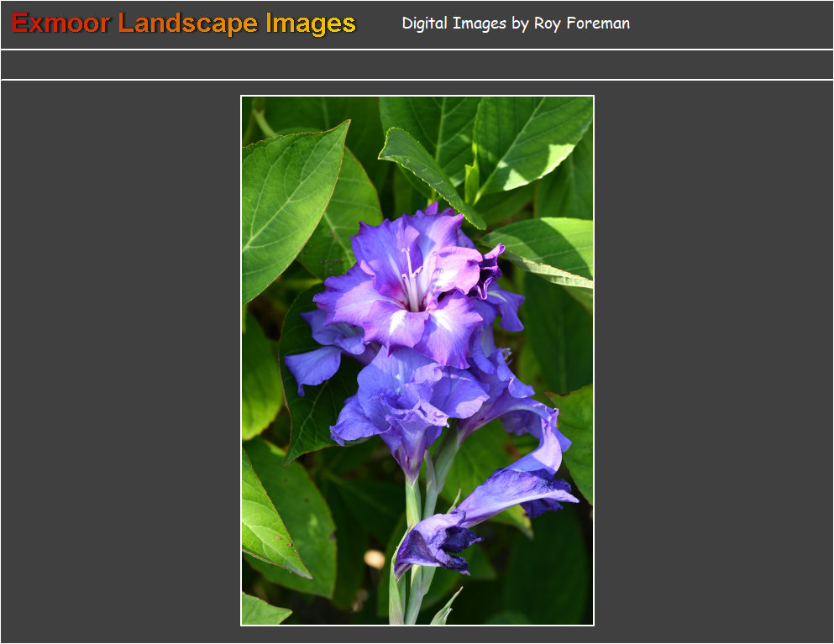Image resolution: width=834 pixels, height=644 pixels.
Task: Select the gladiolus flower photograph
Action: pyautogui.click(x=417, y=361)
